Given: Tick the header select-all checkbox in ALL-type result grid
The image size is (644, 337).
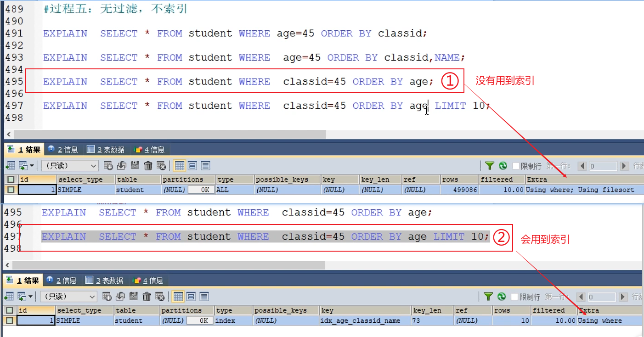Looking at the screenshot, I should pyautogui.click(x=11, y=180).
